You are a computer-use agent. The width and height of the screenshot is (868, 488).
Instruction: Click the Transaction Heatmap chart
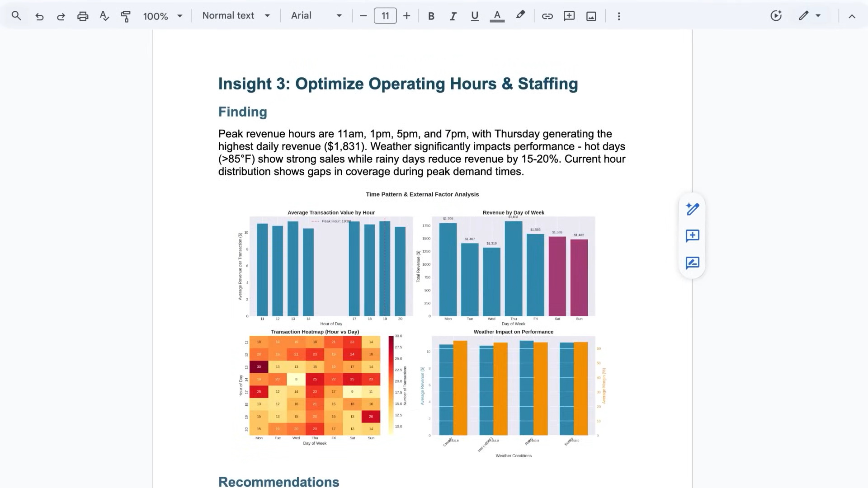coord(323,388)
